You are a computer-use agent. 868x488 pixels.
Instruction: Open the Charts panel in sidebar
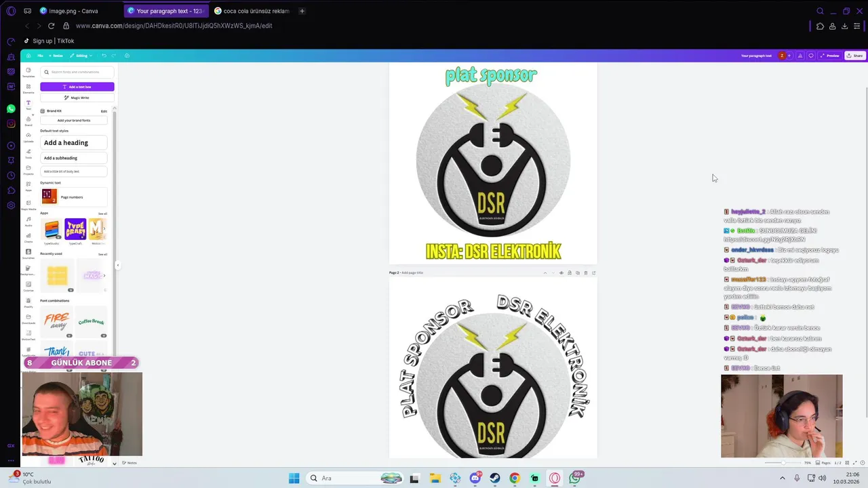(x=28, y=237)
